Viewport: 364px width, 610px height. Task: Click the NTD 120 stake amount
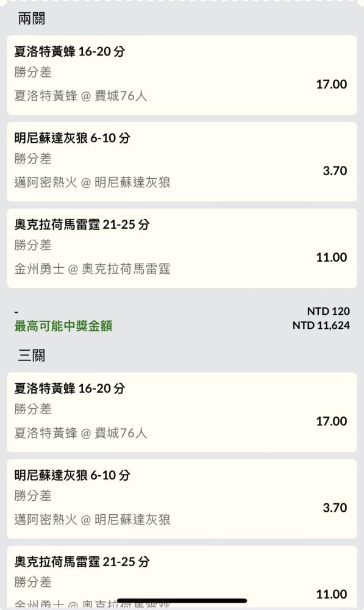[x=328, y=311]
